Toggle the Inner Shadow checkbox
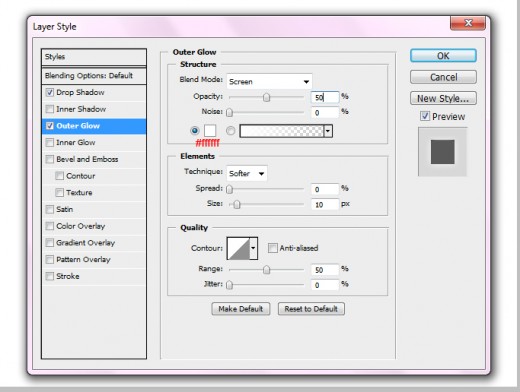Image resolution: width=520 pixels, height=392 pixels. click(x=50, y=109)
